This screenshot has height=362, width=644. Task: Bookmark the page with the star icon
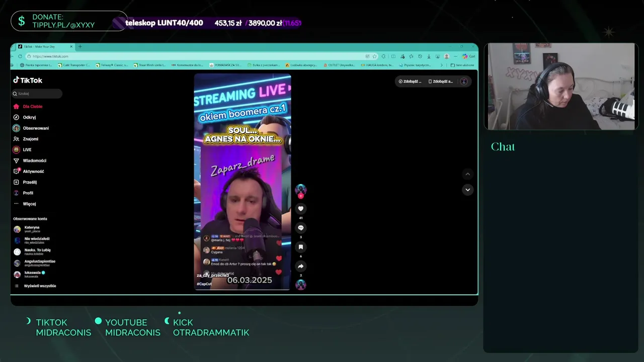(x=374, y=56)
